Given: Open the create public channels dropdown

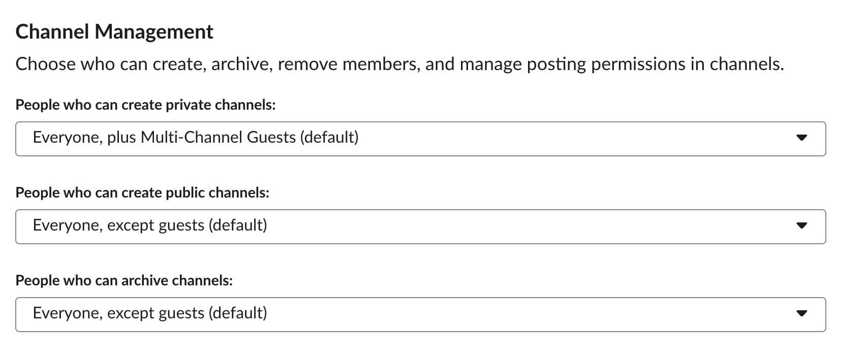Looking at the screenshot, I should 420,226.
